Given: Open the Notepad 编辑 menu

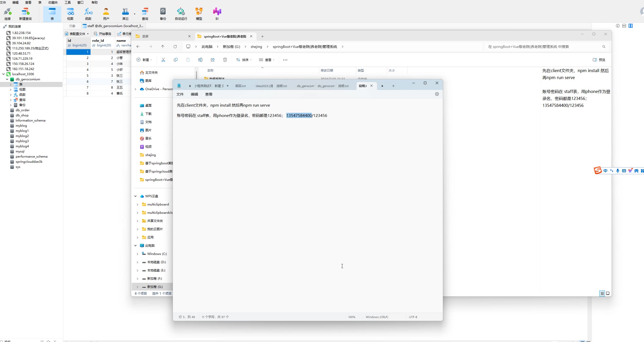Looking at the screenshot, I should (x=194, y=94).
